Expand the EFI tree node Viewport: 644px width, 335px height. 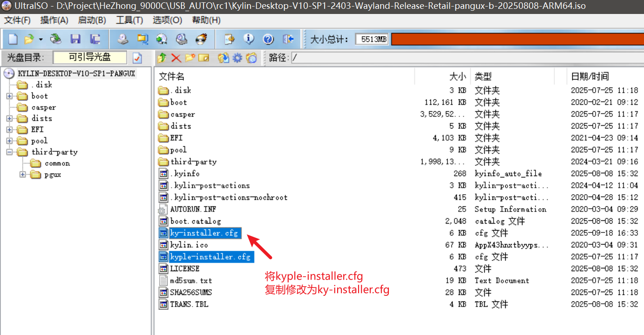[9, 130]
